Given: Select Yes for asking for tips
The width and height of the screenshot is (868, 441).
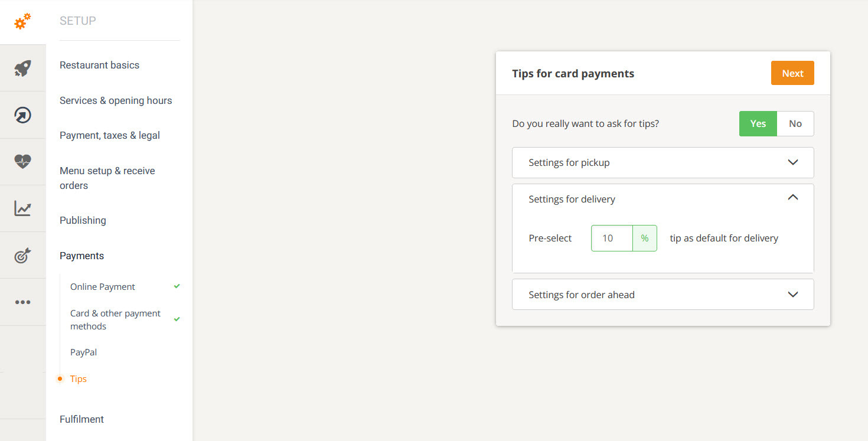Looking at the screenshot, I should [758, 124].
